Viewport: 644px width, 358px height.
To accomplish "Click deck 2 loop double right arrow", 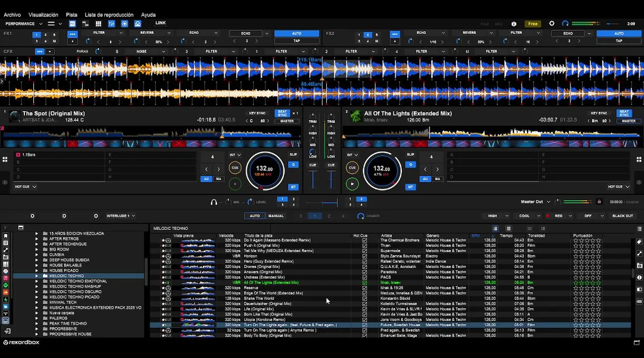I will [437, 169].
